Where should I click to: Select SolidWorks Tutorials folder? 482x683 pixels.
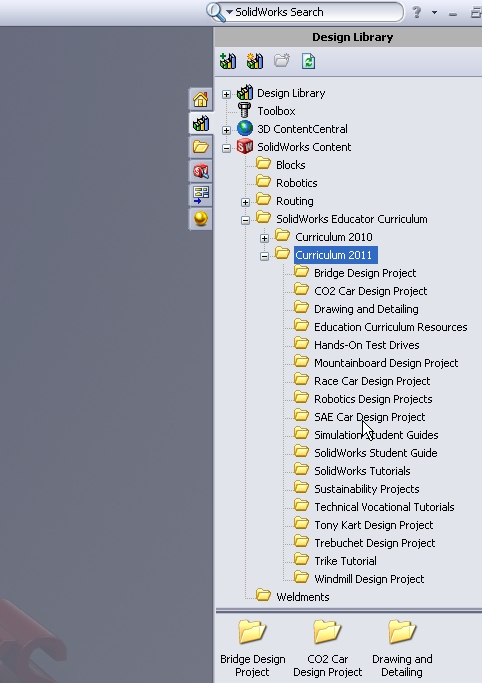tap(362, 471)
